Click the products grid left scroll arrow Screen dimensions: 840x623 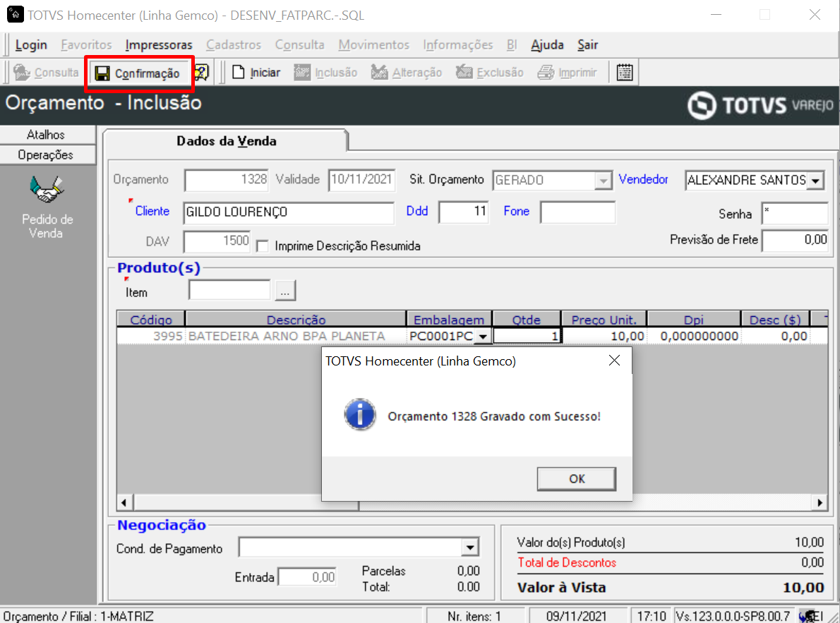coord(124,502)
